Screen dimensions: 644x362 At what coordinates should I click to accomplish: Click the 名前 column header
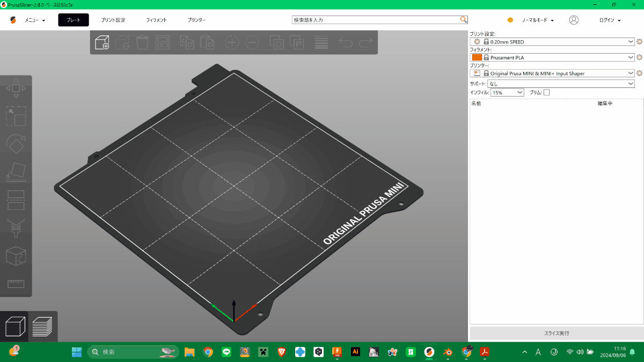pos(476,104)
